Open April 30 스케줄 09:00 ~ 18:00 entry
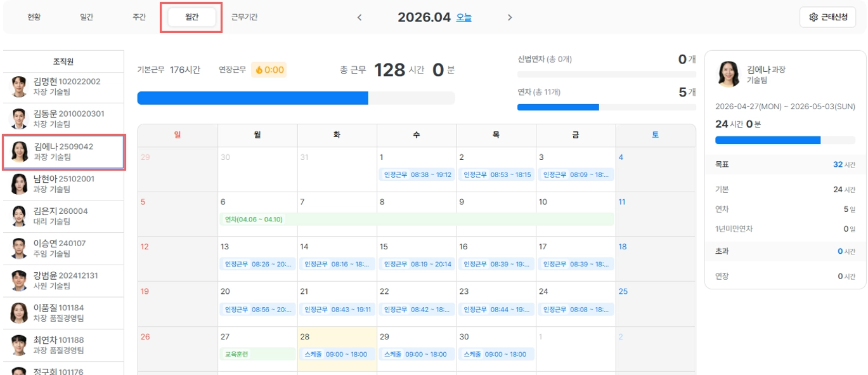This screenshot has height=375, width=868. point(496,354)
